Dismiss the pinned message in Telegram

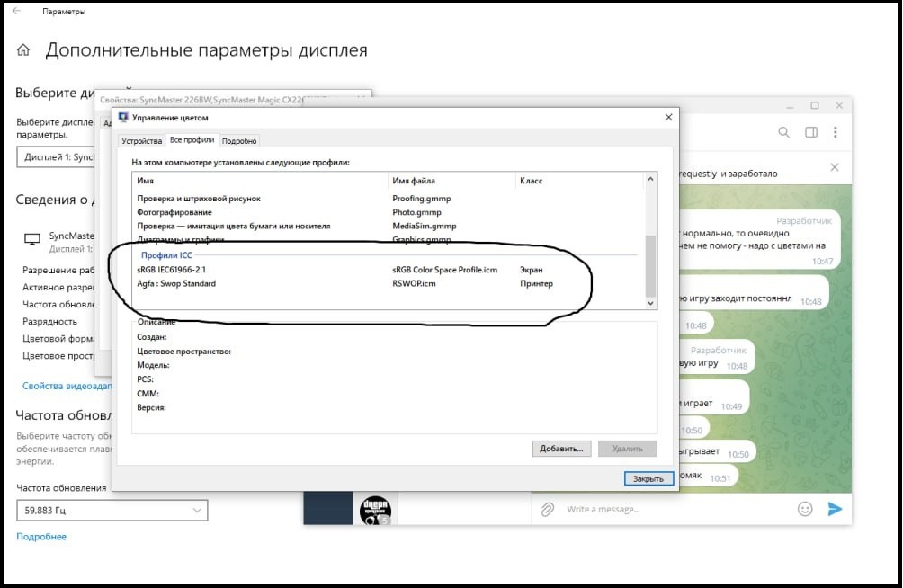pos(835,167)
